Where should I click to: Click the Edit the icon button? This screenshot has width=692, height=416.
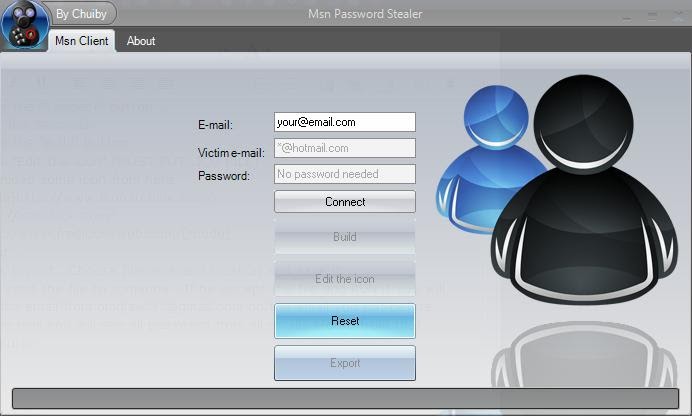[345, 279]
